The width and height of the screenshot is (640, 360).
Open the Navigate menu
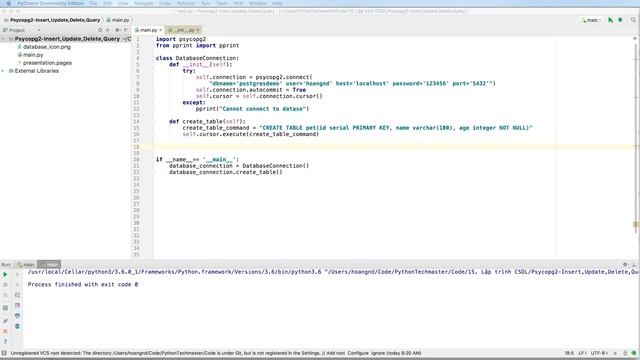coord(144,3)
